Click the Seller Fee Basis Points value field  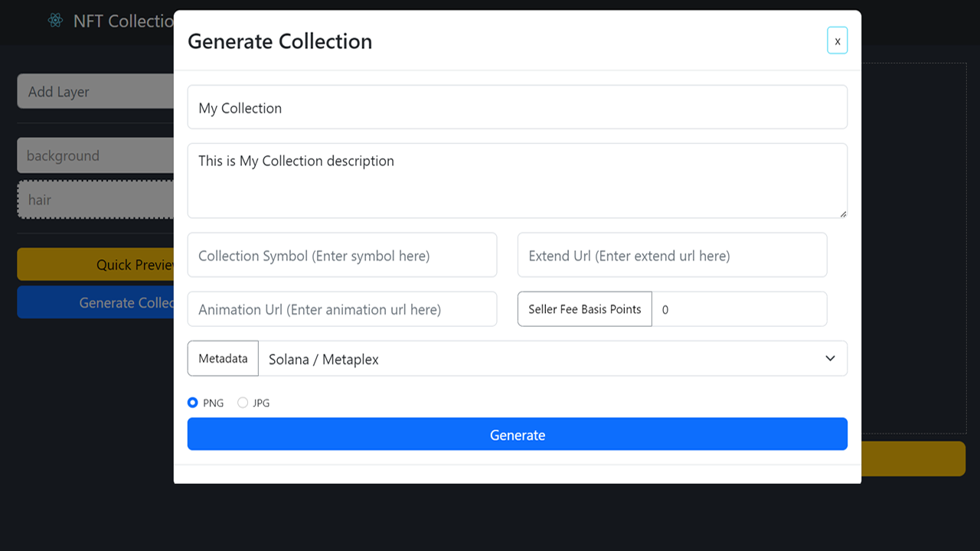(x=739, y=309)
